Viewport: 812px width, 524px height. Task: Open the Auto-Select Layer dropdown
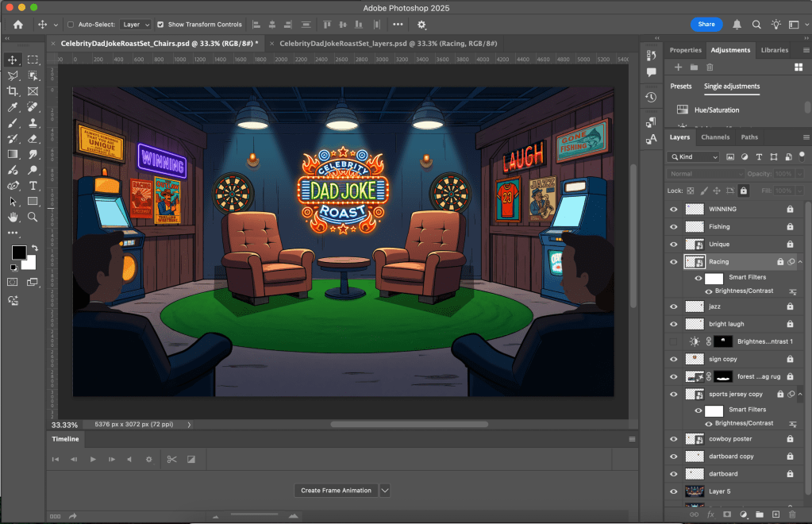[134, 25]
